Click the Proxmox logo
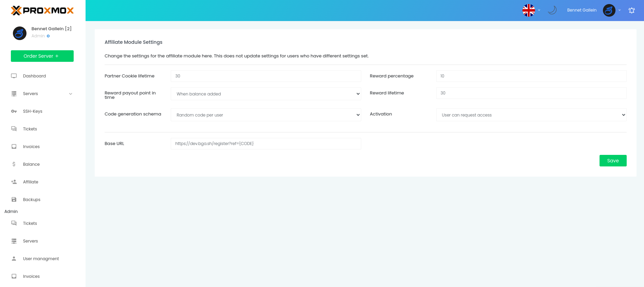 coord(42,11)
